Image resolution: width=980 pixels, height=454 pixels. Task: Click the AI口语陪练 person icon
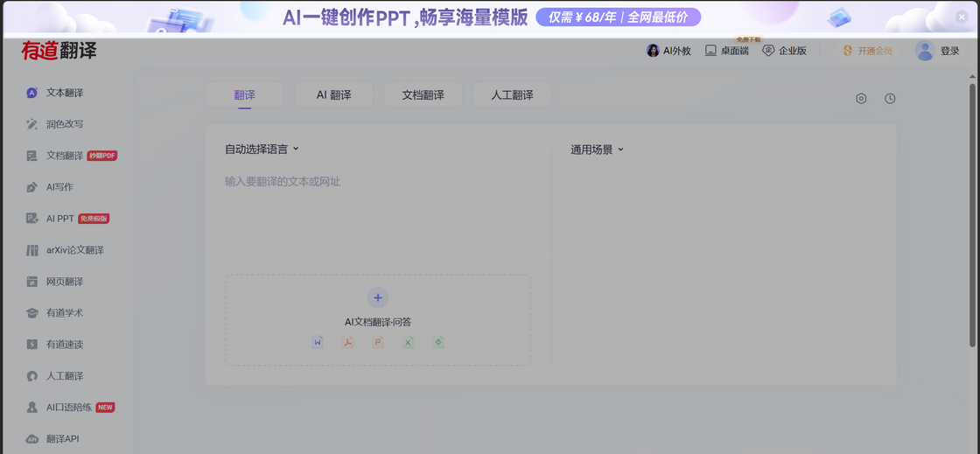(31, 407)
